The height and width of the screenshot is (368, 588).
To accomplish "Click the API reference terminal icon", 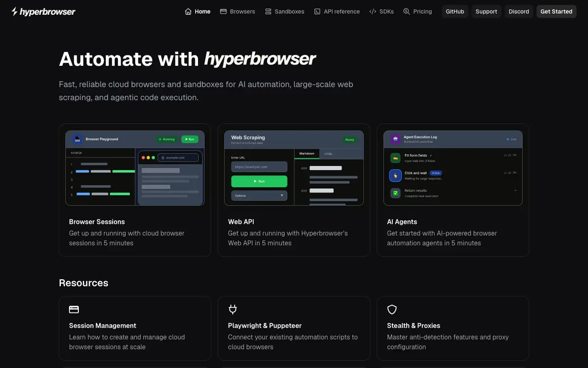I will 318,11.
